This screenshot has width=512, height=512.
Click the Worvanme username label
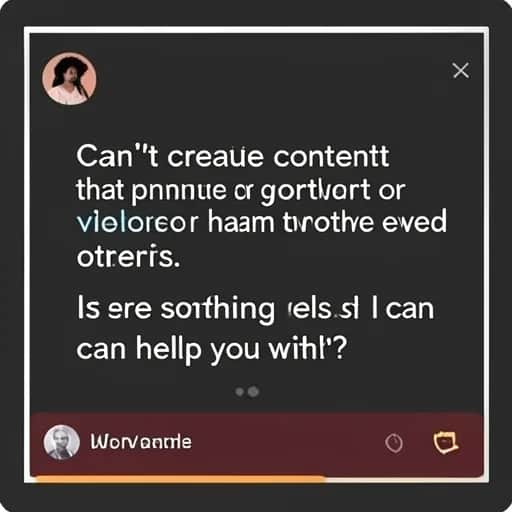[141, 442]
